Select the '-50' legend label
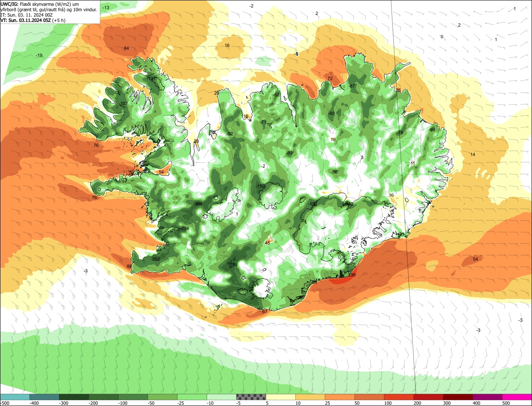Viewport: 532px width, 406px height. (x=151, y=403)
